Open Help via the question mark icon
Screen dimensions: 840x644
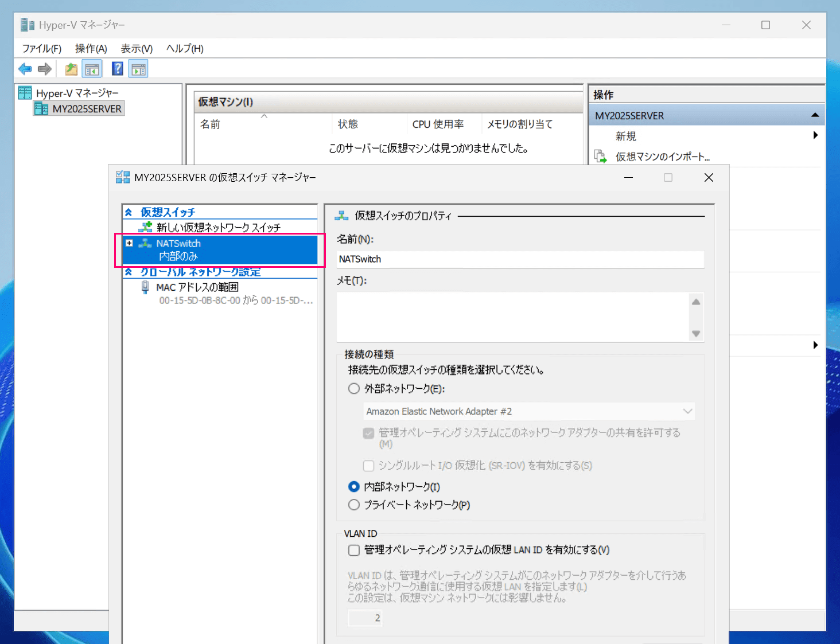click(116, 68)
